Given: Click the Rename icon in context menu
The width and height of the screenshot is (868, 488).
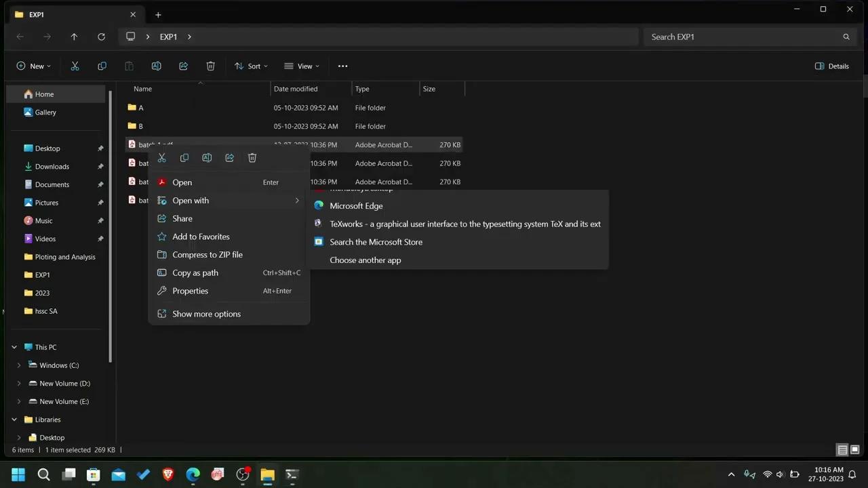Looking at the screenshot, I should pos(207,158).
